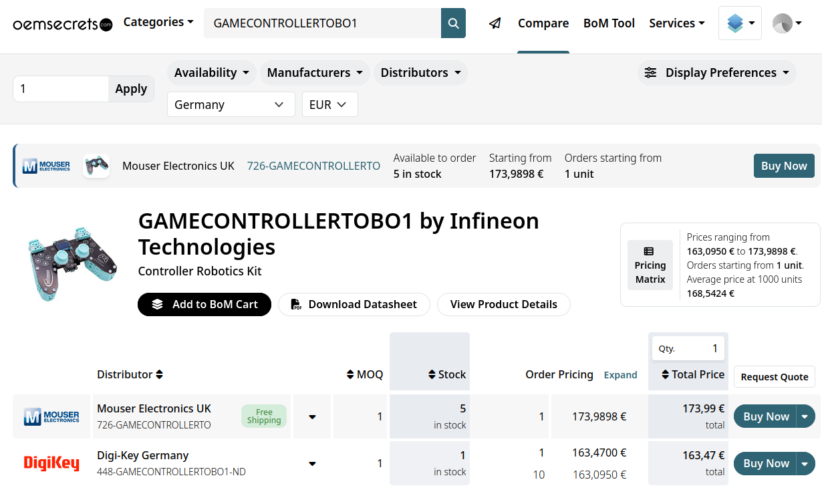
Task: Click Expand link beside Order Pricing
Action: 620,375
